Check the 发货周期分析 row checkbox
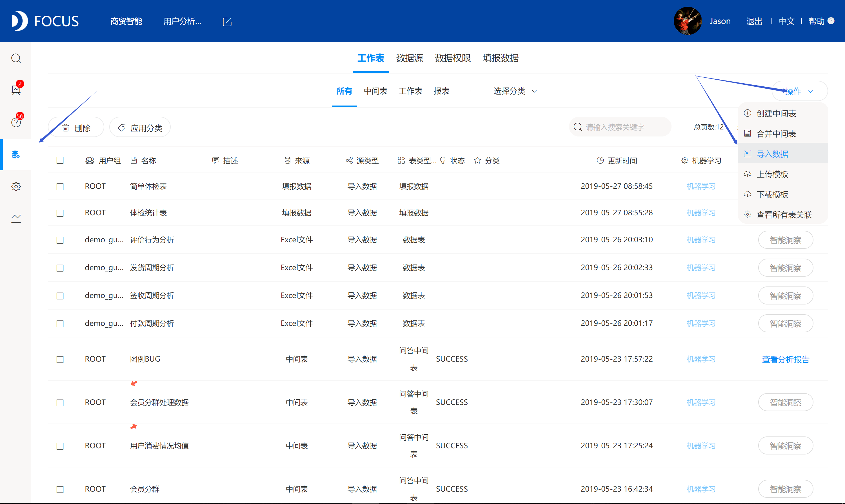The width and height of the screenshot is (845, 504). click(x=60, y=268)
